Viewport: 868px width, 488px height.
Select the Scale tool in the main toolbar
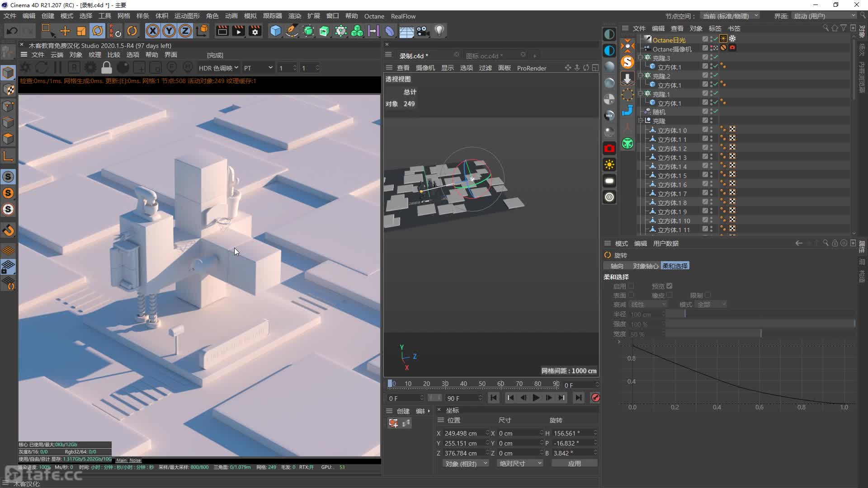(x=81, y=31)
